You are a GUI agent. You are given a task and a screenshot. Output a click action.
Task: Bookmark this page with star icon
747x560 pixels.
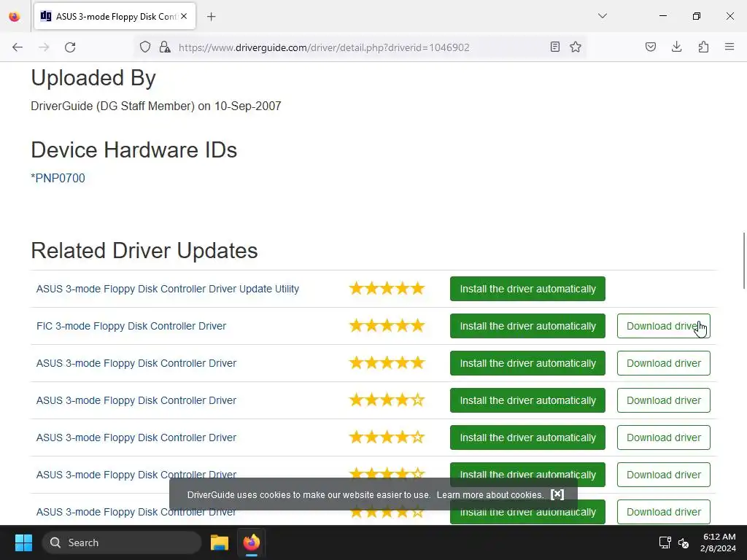click(x=576, y=47)
